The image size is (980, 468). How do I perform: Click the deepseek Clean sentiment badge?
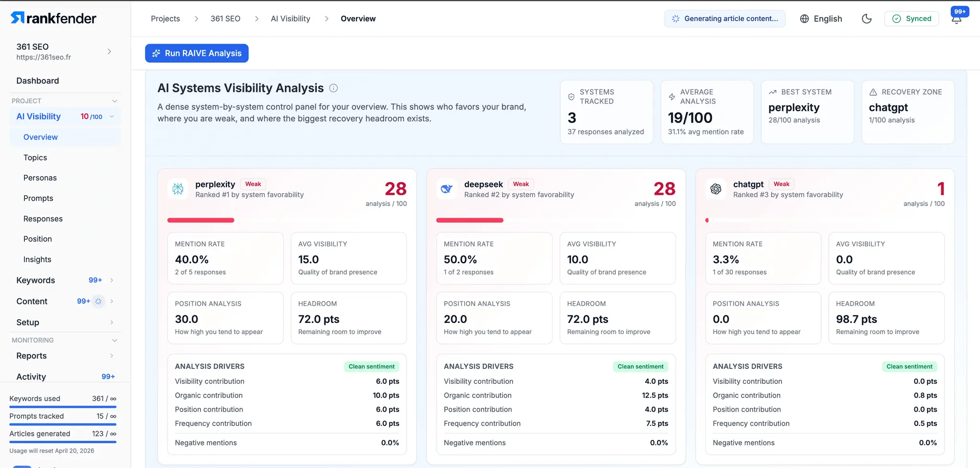[x=640, y=367]
